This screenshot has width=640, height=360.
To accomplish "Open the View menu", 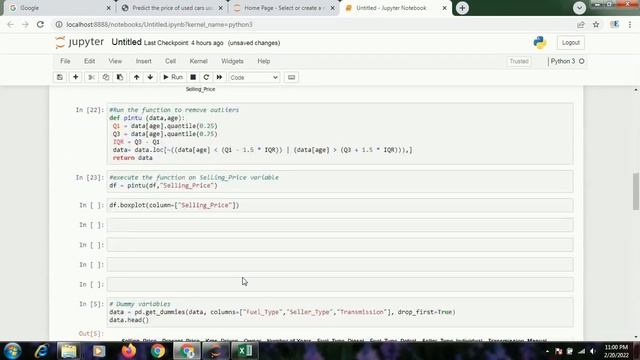I will (x=115, y=61).
